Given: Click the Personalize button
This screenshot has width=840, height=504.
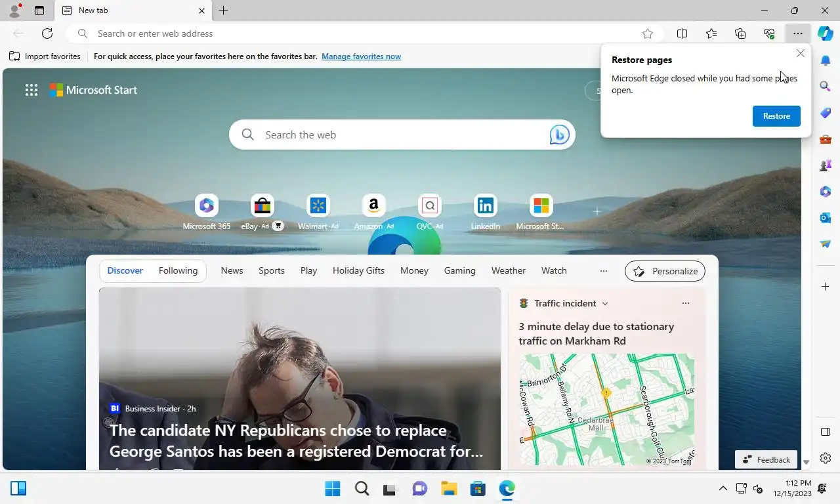Looking at the screenshot, I should (x=665, y=271).
